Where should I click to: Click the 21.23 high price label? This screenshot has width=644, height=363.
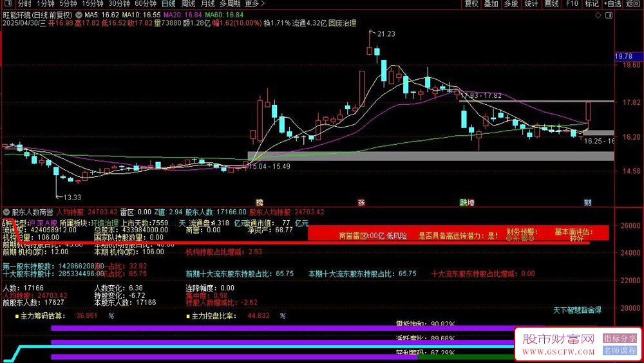(386, 34)
